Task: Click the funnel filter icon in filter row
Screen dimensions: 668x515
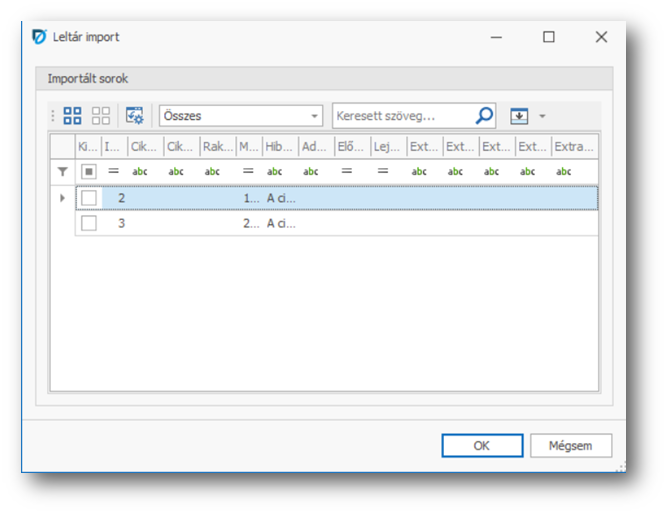Action: [63, 171]
